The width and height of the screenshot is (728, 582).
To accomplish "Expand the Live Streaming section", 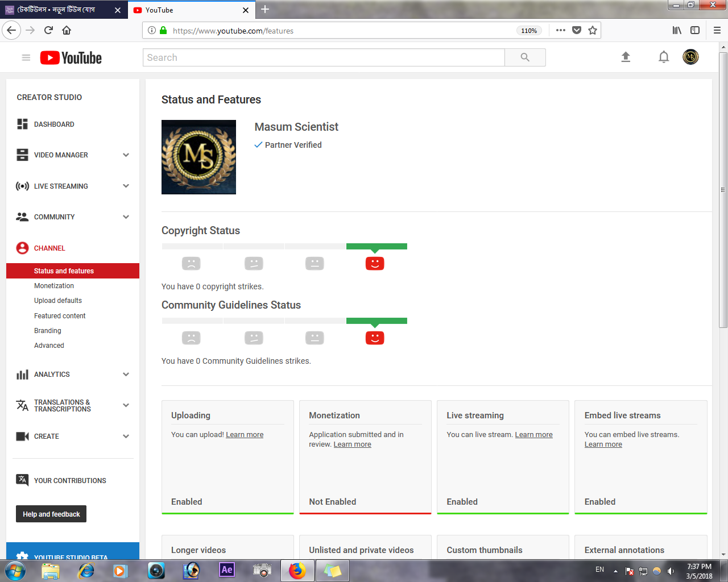I will coord(126,186).
